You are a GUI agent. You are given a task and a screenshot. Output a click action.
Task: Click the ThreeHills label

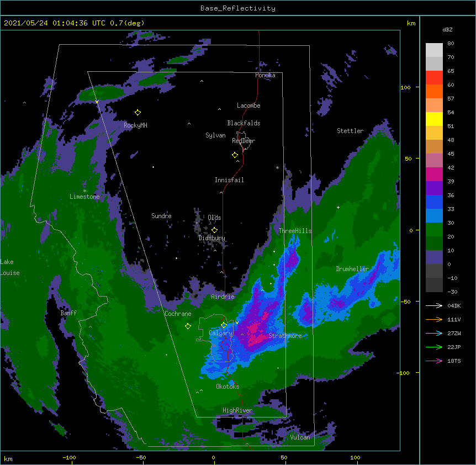pos(295,231)
